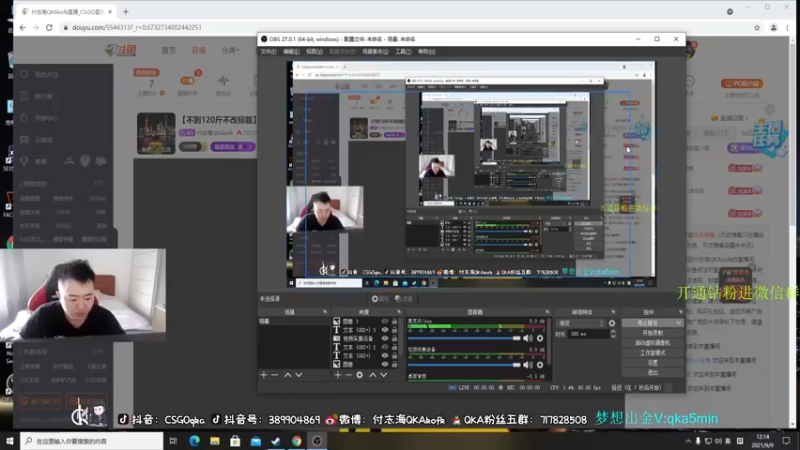Open the 场景集合(S) menu in OBS

(x=375, y=52)
